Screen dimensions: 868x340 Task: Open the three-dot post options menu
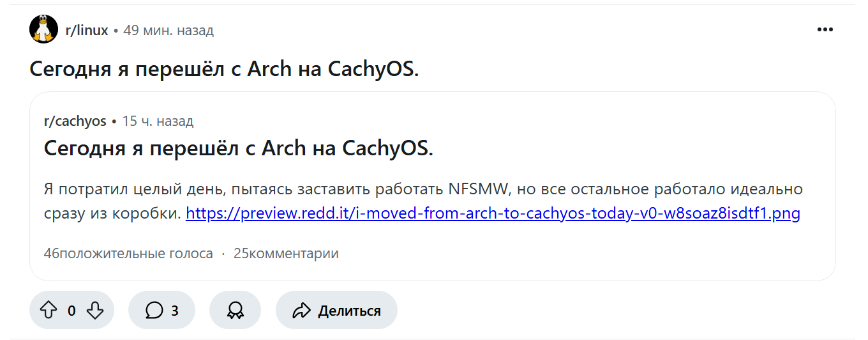pos(825,30)
